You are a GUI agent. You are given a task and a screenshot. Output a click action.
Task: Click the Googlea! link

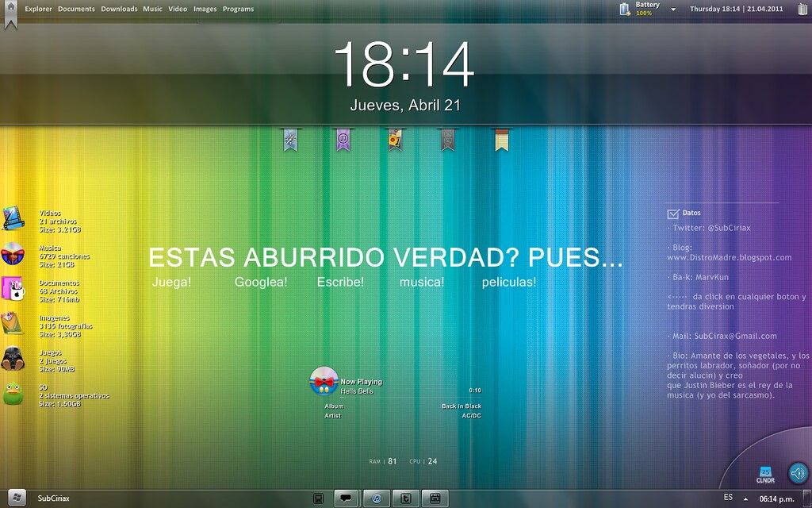click(x=261, y=282)
